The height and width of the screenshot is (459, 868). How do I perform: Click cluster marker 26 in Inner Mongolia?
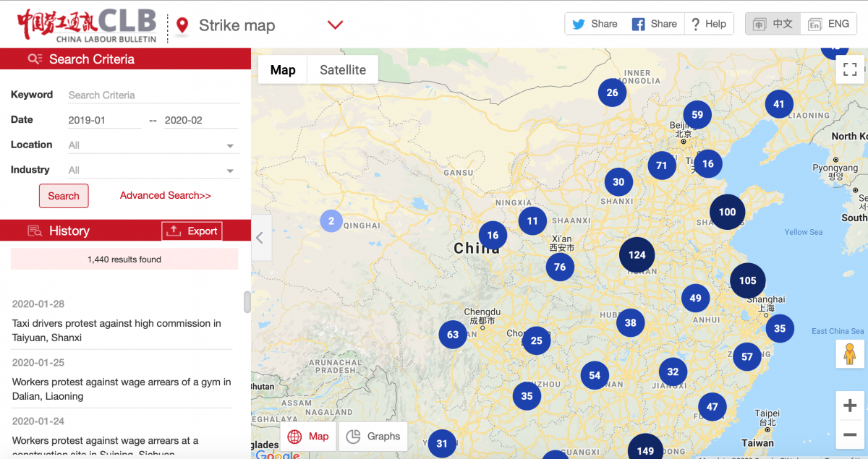click(x=613, y=93)
